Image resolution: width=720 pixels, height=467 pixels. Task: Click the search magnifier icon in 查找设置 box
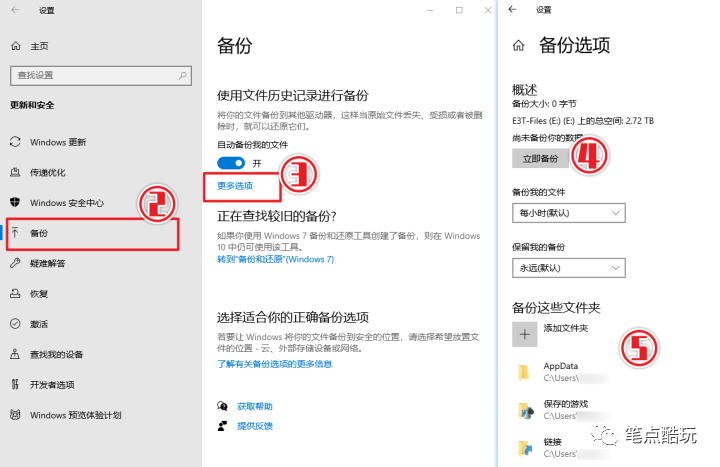pos(182,75)
